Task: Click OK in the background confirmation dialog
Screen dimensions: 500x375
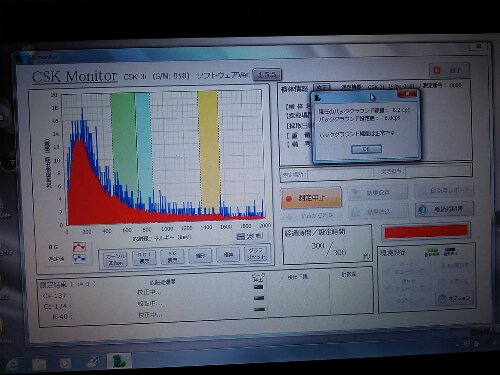Action: (366, 149)
